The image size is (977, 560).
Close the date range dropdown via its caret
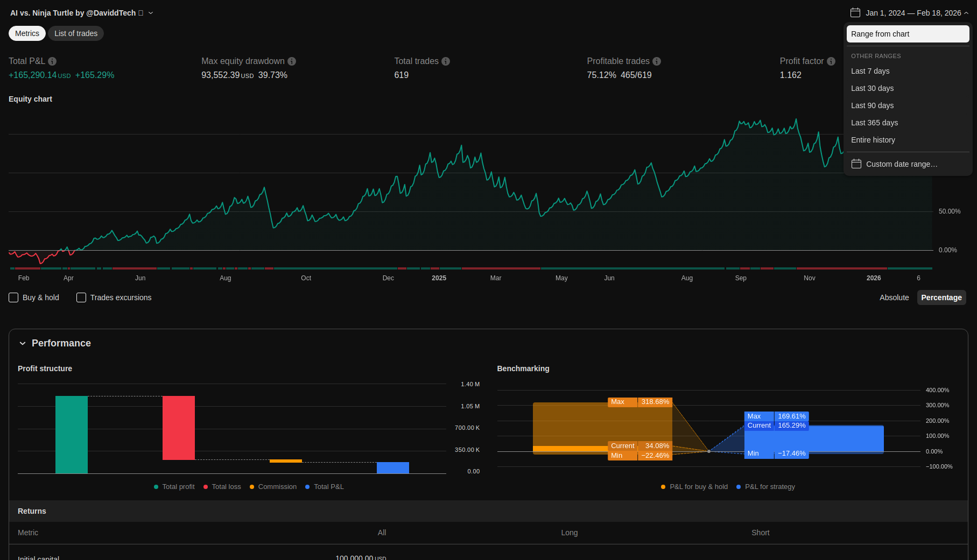(966, 13)
